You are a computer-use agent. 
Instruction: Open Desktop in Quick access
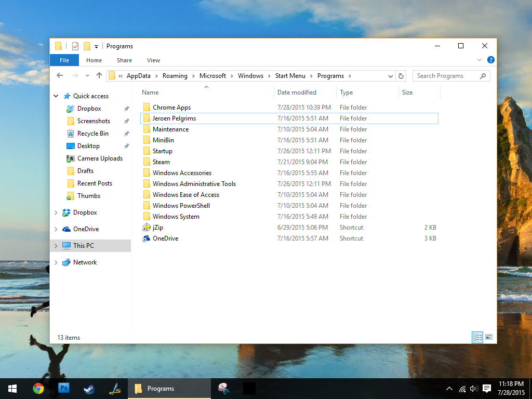pyautogui.click(x=88, y=146)
